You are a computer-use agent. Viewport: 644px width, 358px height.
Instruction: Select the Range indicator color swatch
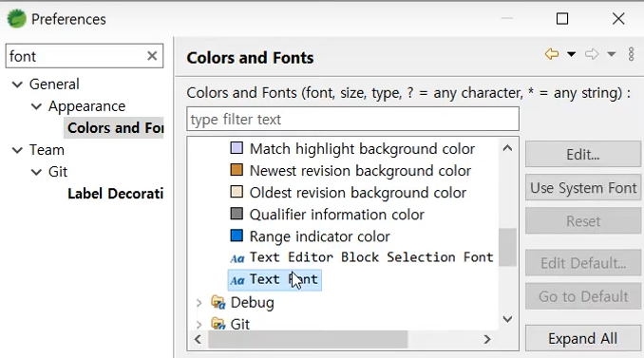[237, 236]
